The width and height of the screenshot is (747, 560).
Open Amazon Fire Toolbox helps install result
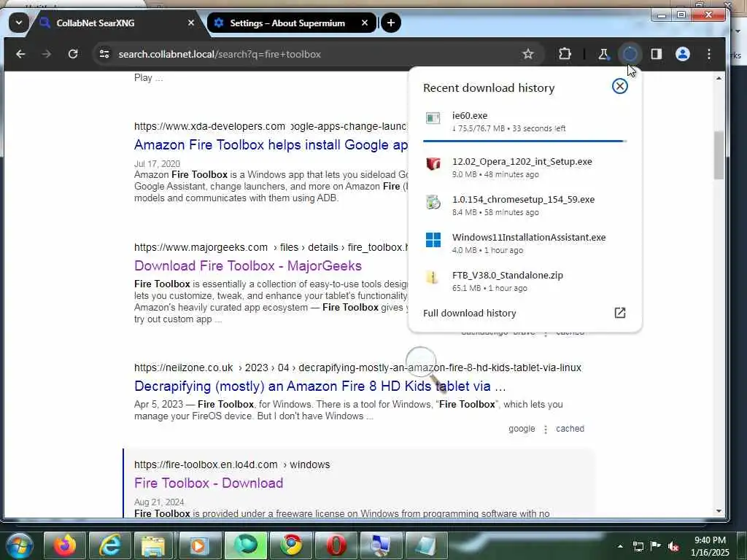tap(271, 145)
